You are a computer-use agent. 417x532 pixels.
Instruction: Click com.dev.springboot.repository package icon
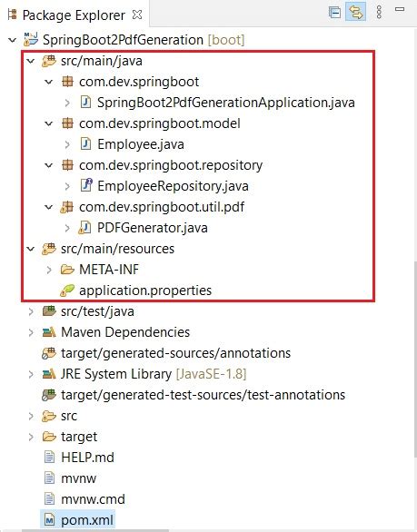point(67,165)
